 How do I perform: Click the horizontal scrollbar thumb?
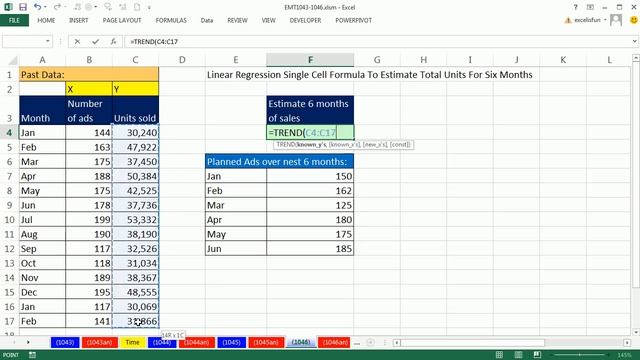point(473,342)
